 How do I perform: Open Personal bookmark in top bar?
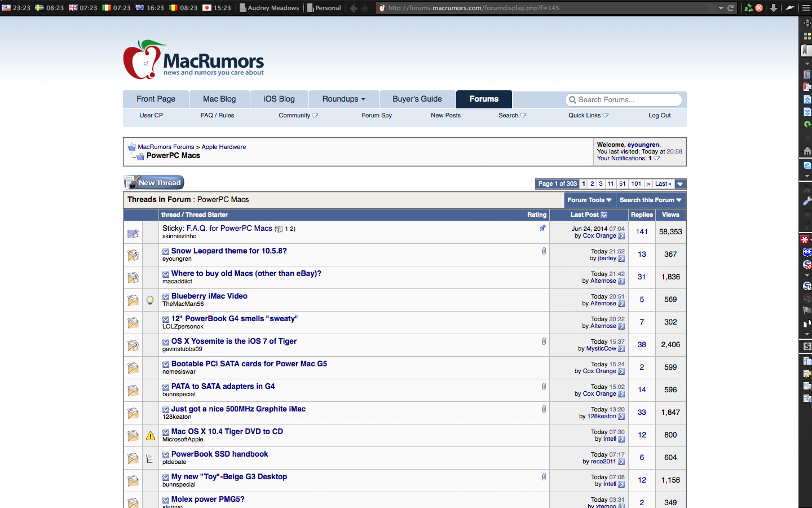click(x=324, y=8)
